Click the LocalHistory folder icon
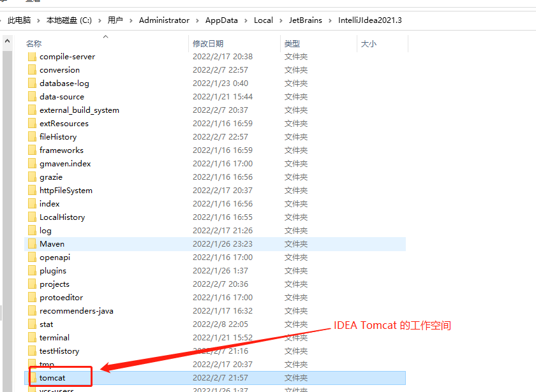This screenshot has height=392, width=536. 32,217
